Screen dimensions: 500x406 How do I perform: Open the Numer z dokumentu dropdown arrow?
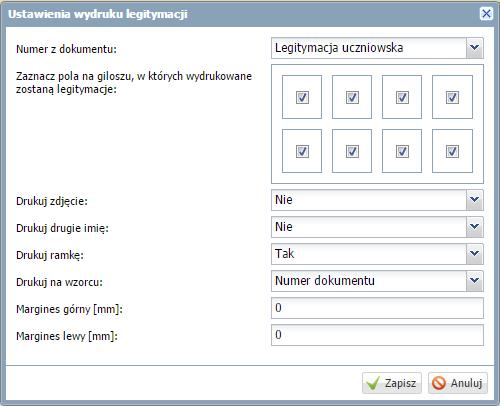point(474,48)
